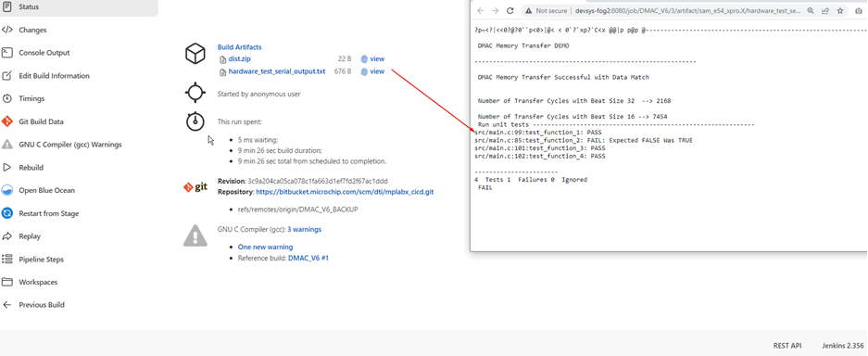This screenshot has width=868, height=356.
Task: Reload the page in popup browser
Action: click(509, 10)
